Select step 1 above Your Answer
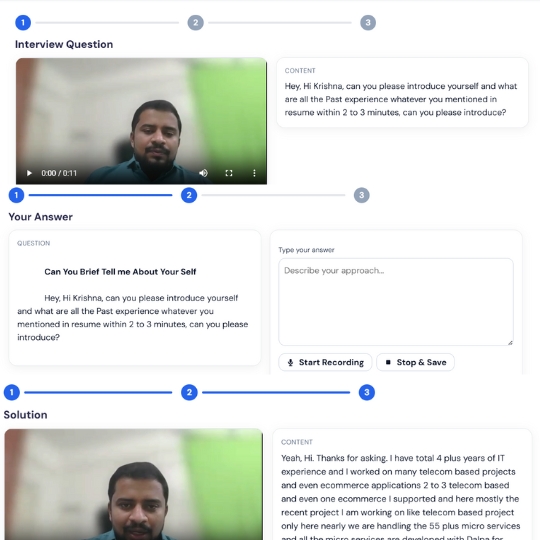540x540 pixels. click(x=16, y=195)
